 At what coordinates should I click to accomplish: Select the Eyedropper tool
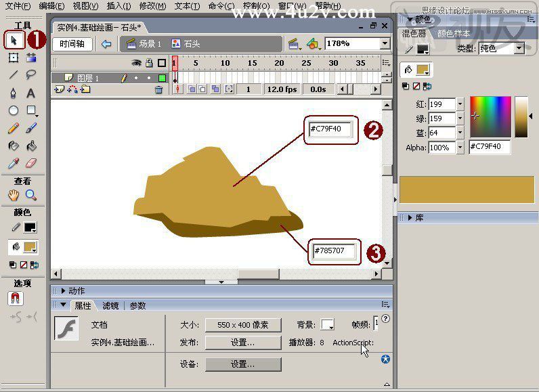[x=14, y=163]
